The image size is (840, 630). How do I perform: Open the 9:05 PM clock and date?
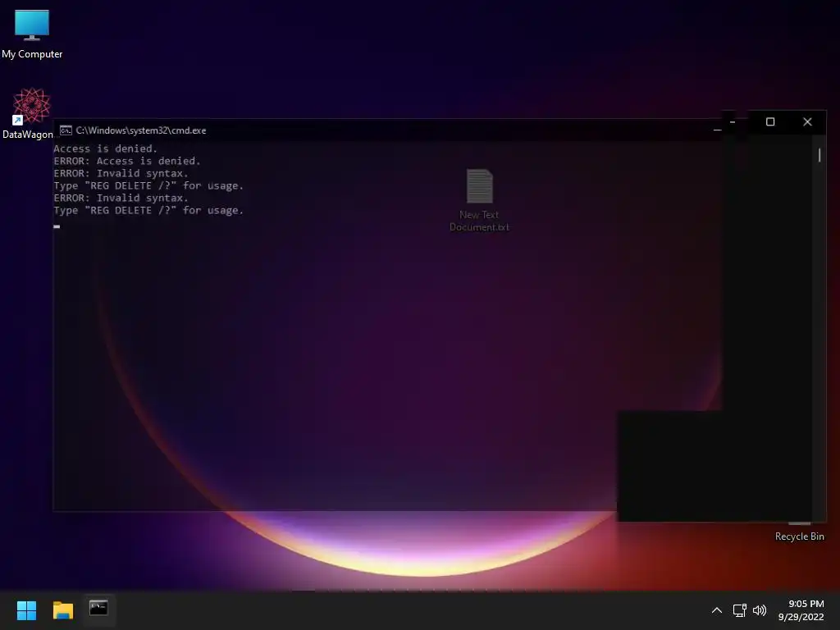pyautogui.click(x=801, y=610)
